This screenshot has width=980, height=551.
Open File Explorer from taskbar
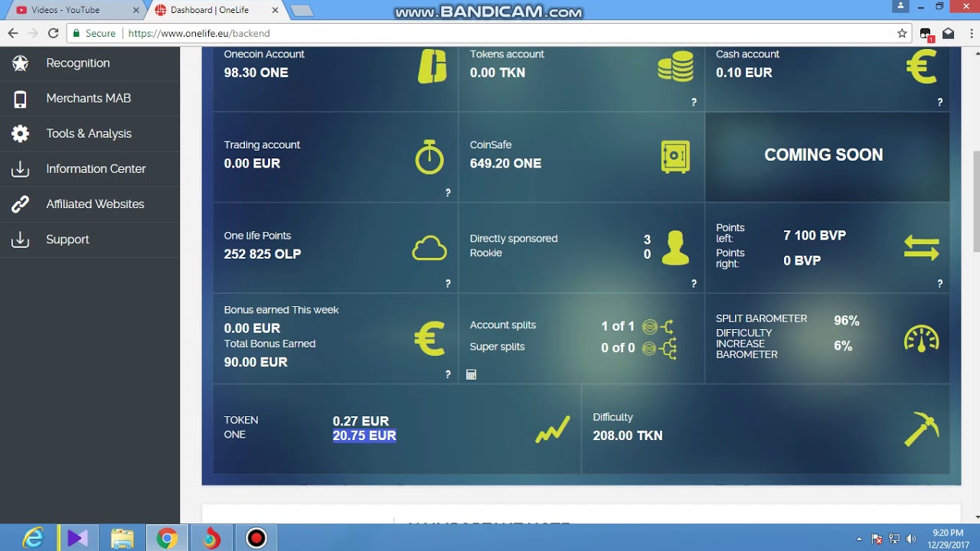pyautogui.click(x=122, y=538)
